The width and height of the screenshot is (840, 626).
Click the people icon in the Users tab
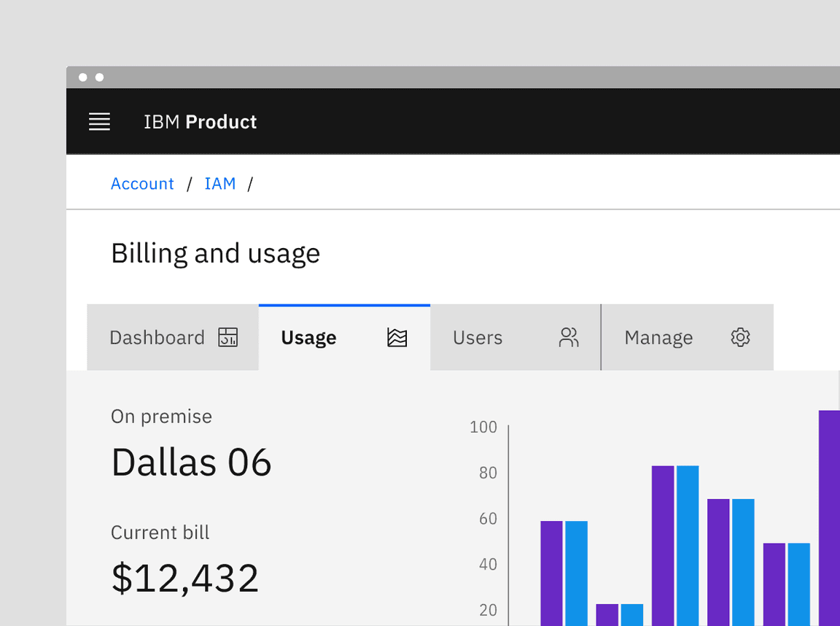coord(569,337)
